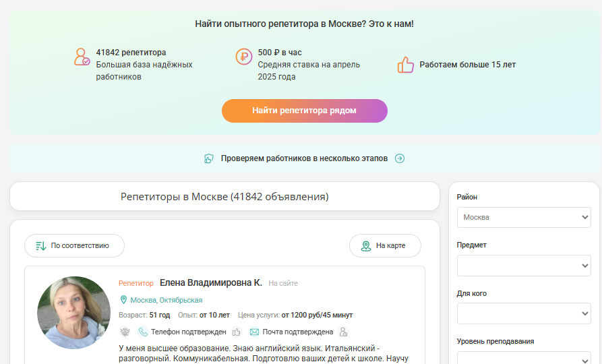Click the thumbs-up experience icon

pos(405,65)
